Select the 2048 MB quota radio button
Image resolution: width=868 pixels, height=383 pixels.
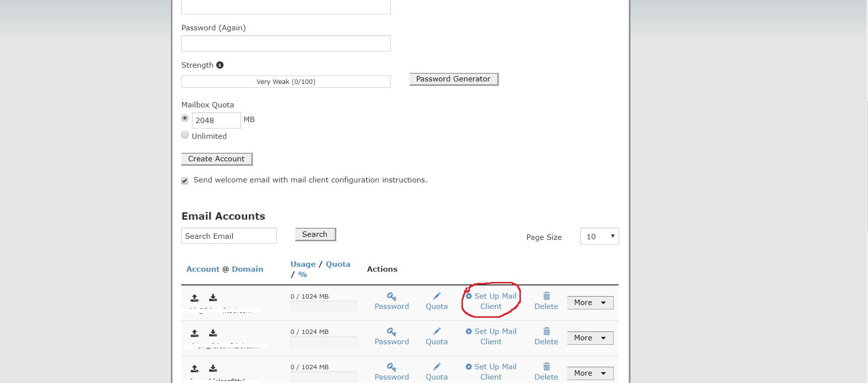click(x=185, y=118)
